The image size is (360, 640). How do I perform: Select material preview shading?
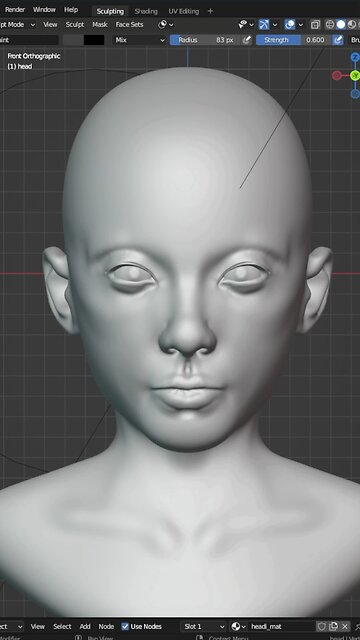pos(351,24)
